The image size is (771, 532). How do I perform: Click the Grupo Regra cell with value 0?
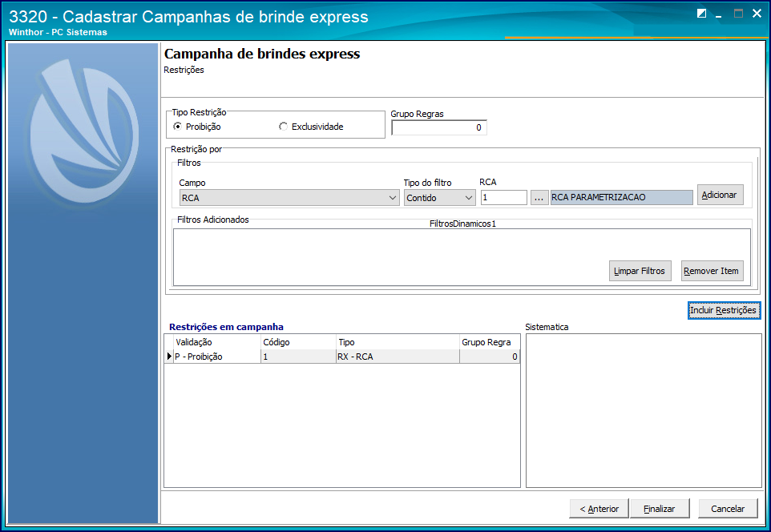pos(490,357)
